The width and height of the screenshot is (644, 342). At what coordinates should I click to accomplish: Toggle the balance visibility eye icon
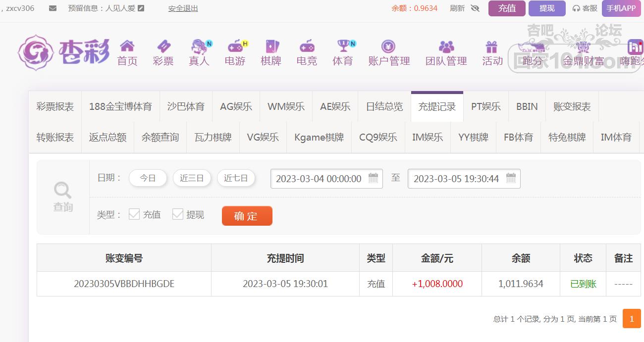(475, 8)
